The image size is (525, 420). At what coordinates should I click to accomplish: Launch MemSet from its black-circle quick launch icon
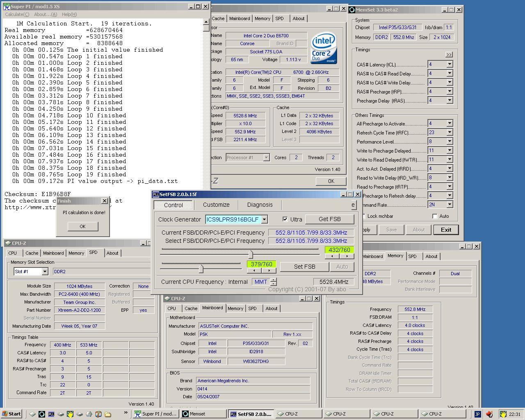coord(41,414)
